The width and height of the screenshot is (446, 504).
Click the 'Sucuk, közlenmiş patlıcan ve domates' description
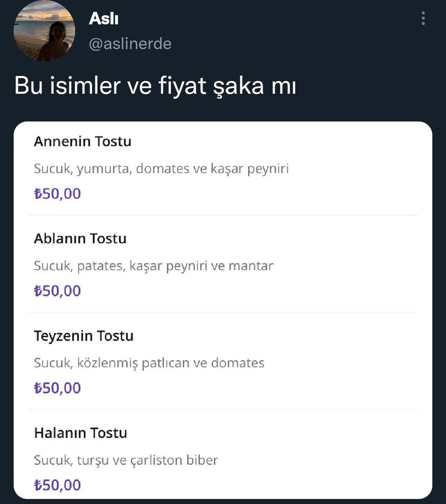click(x=149, y=363)
